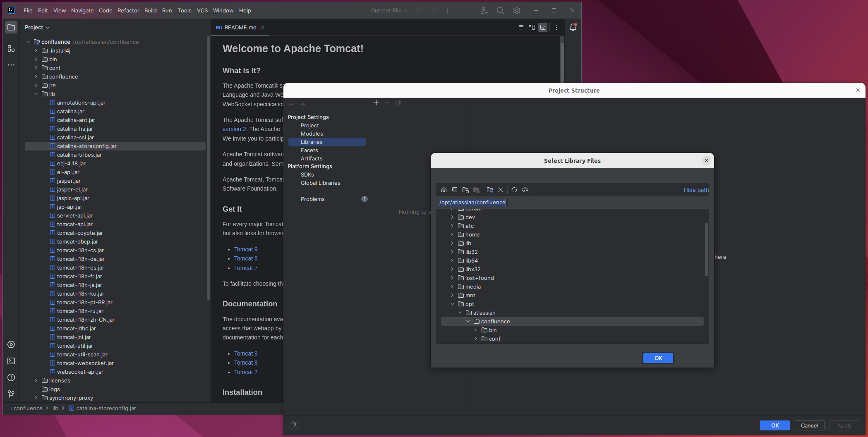Click the Desktop directory icon in file chooser
This screenshot has height=437, width=868.
pos(455,190)
